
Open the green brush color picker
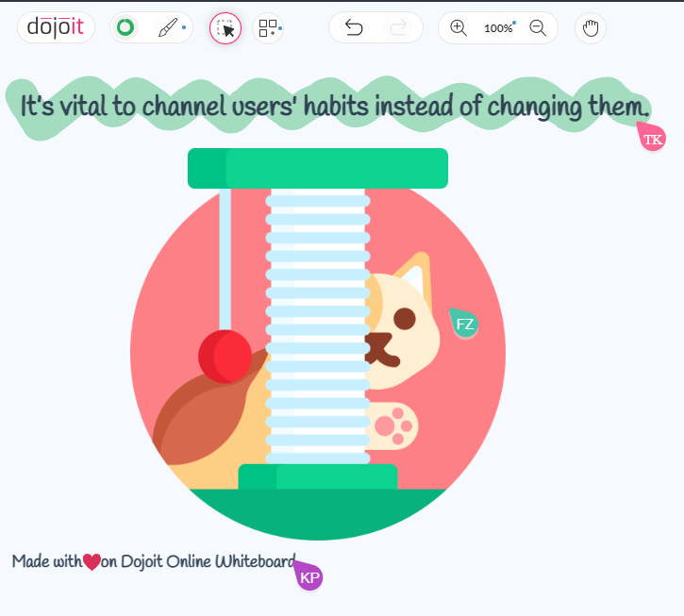click(125, 27)
